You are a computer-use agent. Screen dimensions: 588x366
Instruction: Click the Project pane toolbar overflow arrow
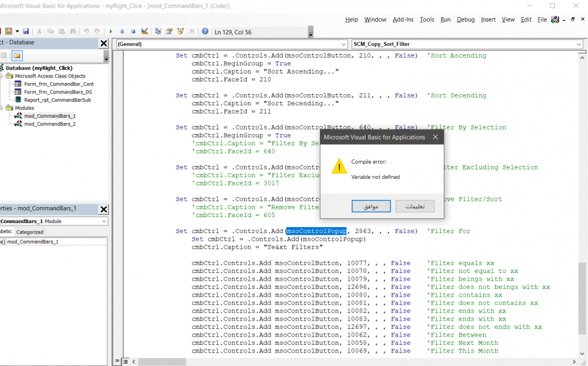(x=106, y=56)
